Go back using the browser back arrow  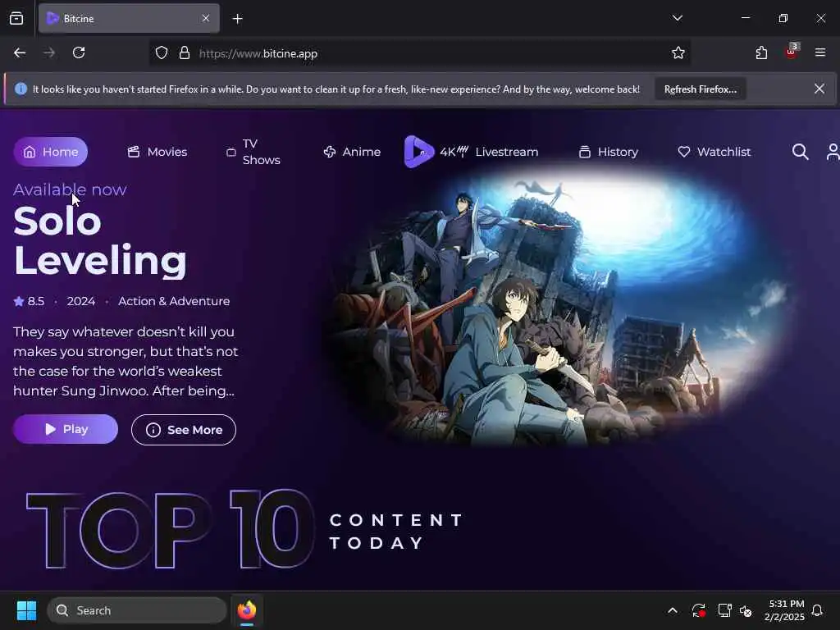click(20, 52)
